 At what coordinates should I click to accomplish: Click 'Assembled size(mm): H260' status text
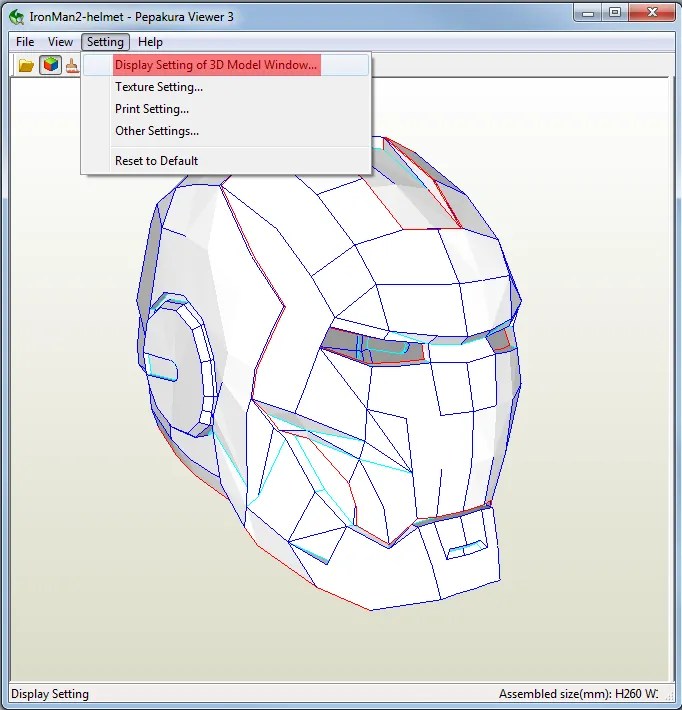click(571, 694)
